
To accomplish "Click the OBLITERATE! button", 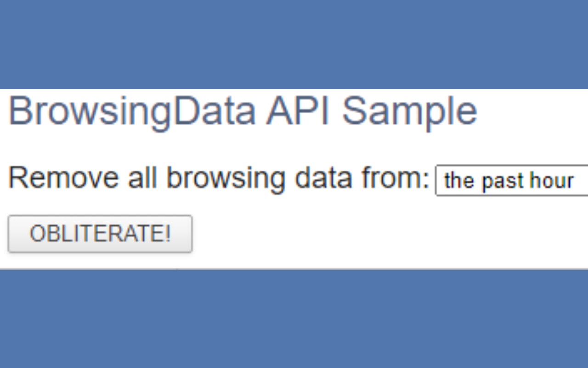I will point(100,234).
